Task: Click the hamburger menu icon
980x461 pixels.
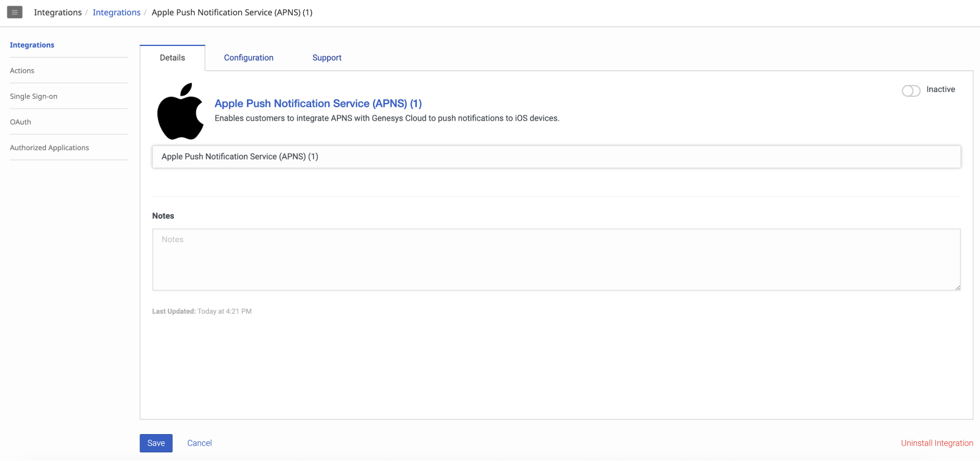Action: (15, 12)
